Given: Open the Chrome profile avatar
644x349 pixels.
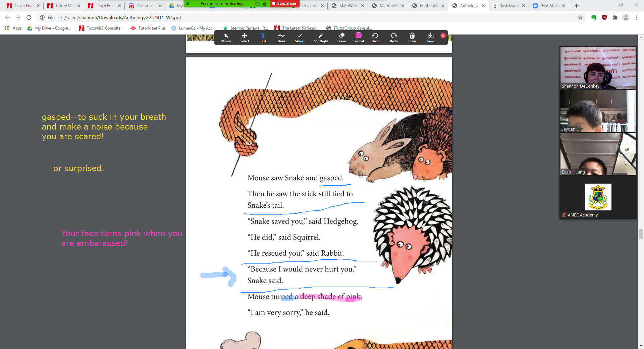Looking at the screenshot, I should (626, 17).
